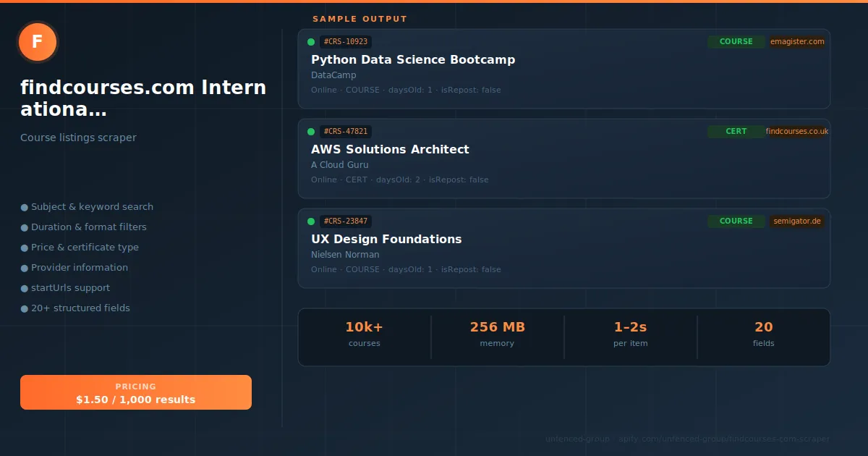Click the COURSE badge on Python Data Science Bootcamp card

click(736, 42)
